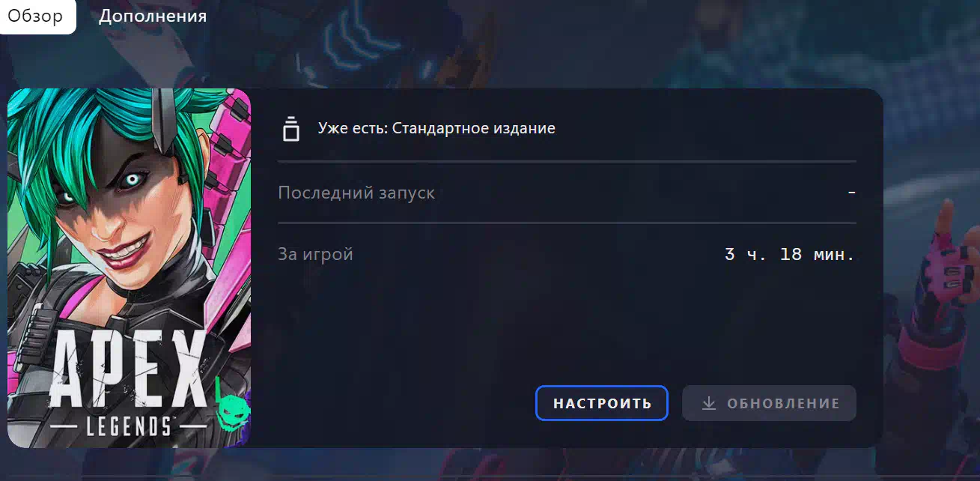Click the Обновление button label
980x481 pixels.
coord(783,403)
